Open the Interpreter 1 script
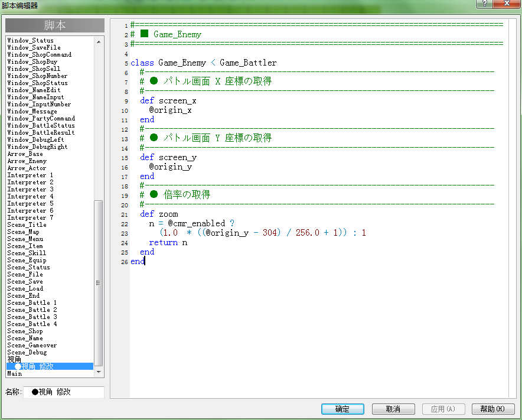This screenshot has height=420, width=522. tap(30, 175)
